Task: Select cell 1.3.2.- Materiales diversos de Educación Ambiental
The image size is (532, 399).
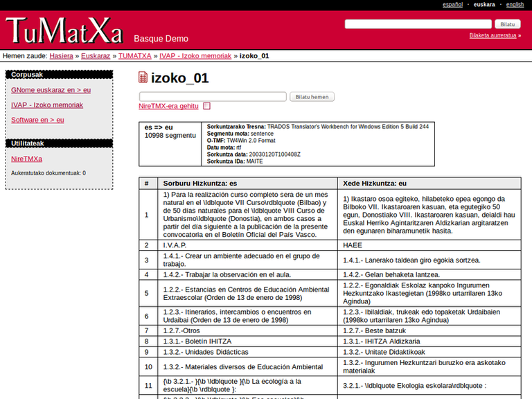Action: (x=248, y=366)
